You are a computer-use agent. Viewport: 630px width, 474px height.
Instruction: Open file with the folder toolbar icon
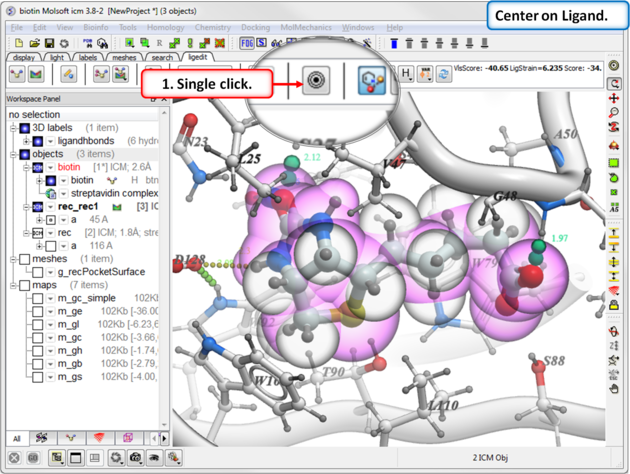point(35,44)
